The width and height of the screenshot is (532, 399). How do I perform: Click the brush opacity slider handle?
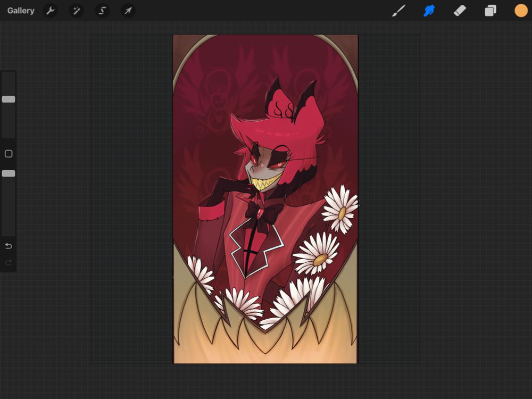pyautogui.click(x=9, y=174)
